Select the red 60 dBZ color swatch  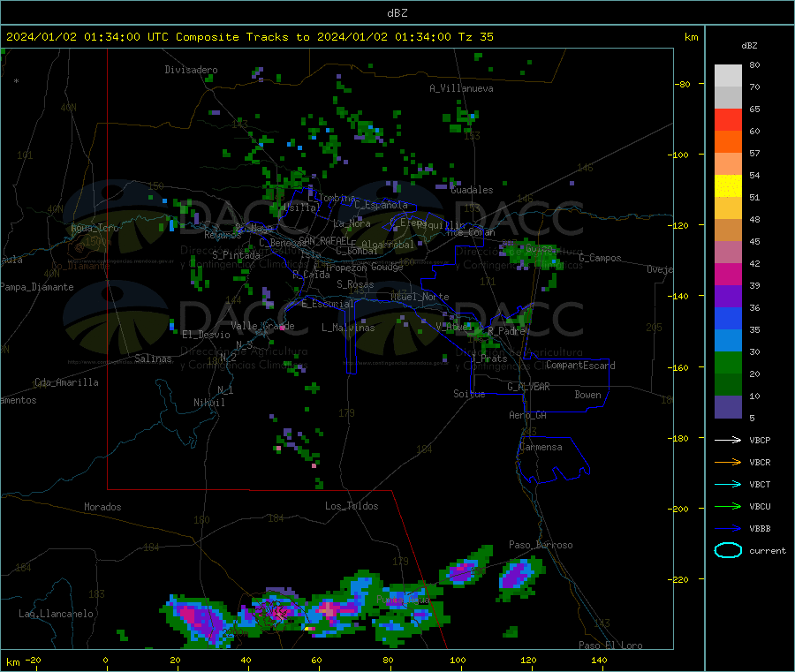[x=728, y=119]
